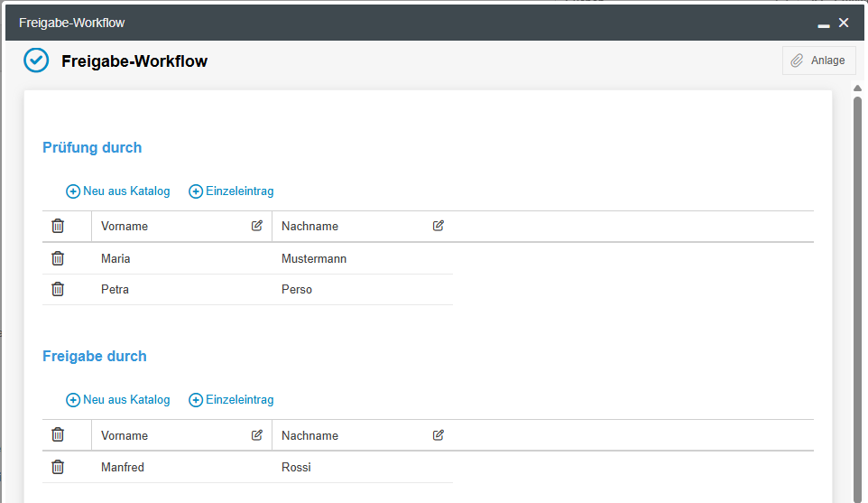This screenshot has width=868, height=503.
Task: Minimize the Freigabe-Workflow dialog
Action: [823, 24]
